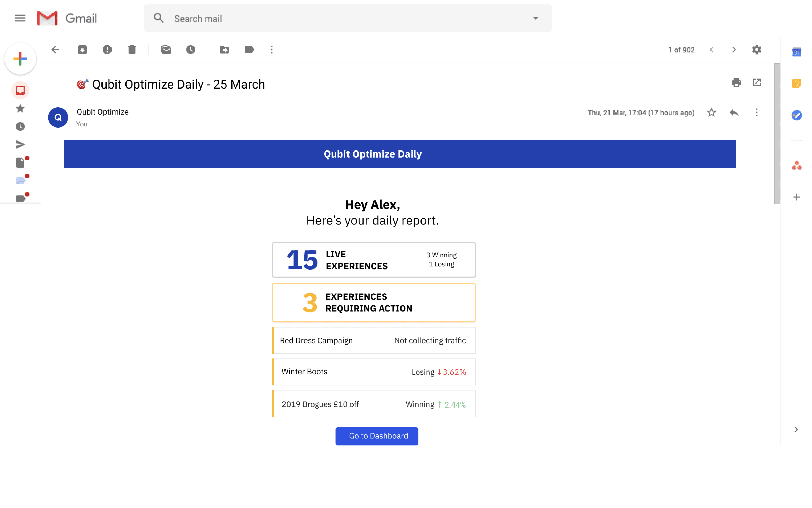Click the Go to Dashboard button
The width and height of the screenshot is (812, 508).
coord(377,436)
